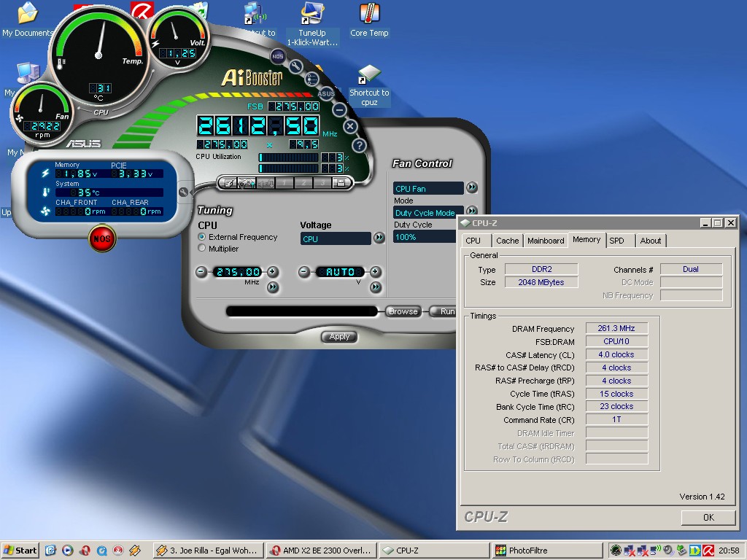Click the Apply button in AI Booster
The width and height of the screenshot is (747, 560).
coord(339,337)
